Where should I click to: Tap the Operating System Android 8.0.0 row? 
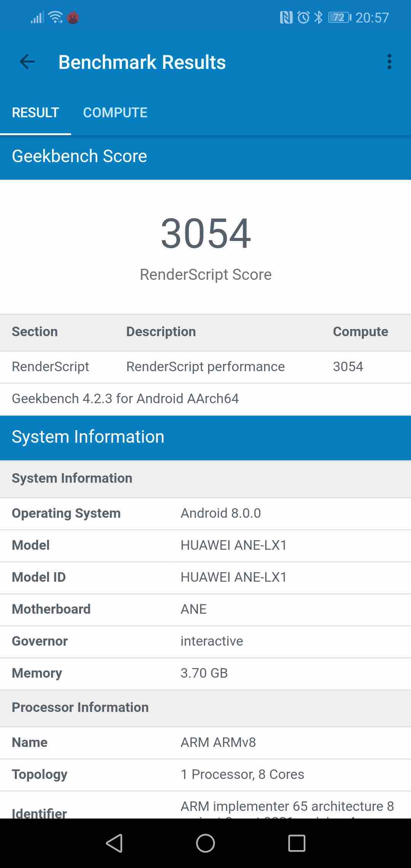point(205,513)
